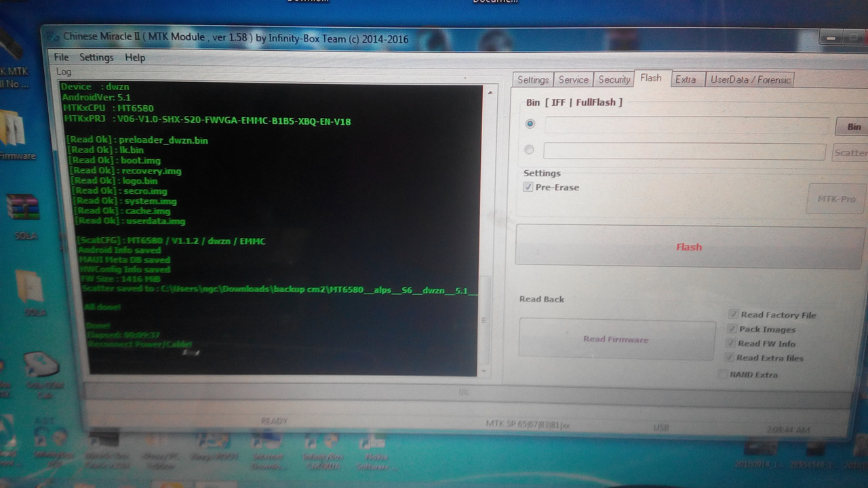This screenshot has height=488, width=868.
Task: Click the USB status bar entry
Action: [661, 428]
